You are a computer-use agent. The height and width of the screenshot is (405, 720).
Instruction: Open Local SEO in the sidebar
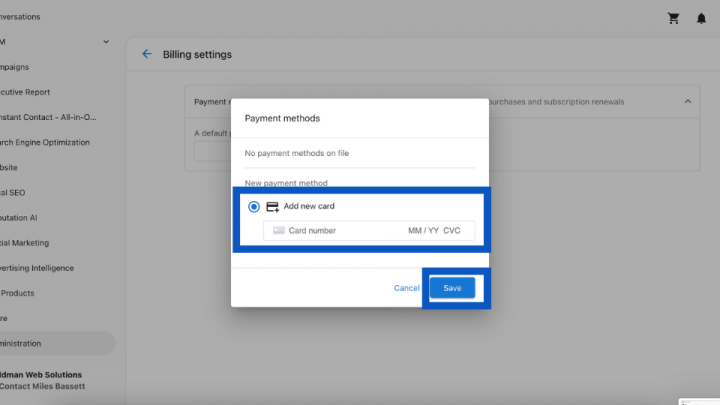click(x=13, y=192)
